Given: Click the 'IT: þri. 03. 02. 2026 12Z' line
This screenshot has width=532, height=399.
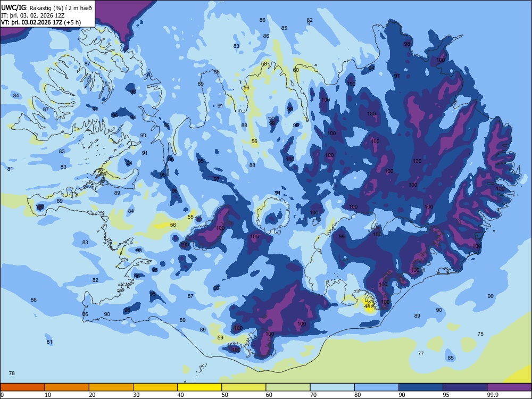Looking at the screenshot, I should click(33, 15).
